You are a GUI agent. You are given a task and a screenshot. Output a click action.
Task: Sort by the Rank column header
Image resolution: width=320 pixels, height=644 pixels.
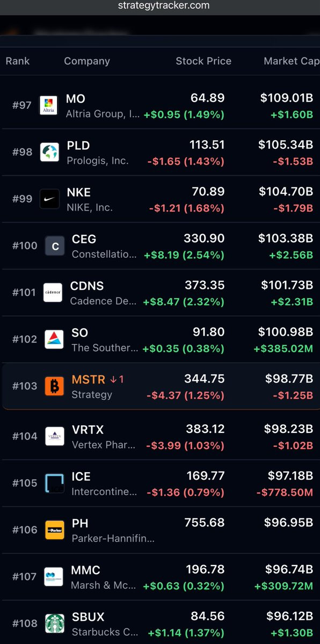click(18, 61)
